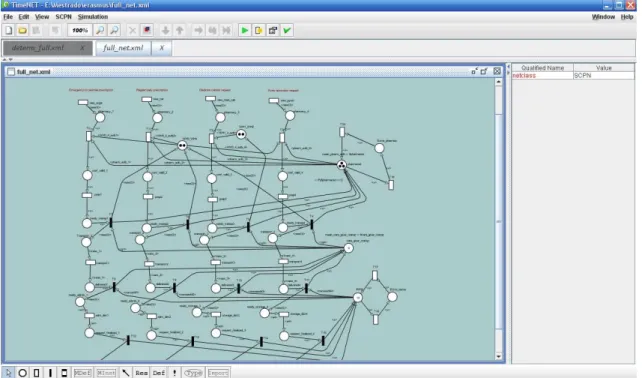This screenshot has height=378, width=642.
Task: Click the vertical scrollbar thumb of the canvas
Action: click(498, 221)
